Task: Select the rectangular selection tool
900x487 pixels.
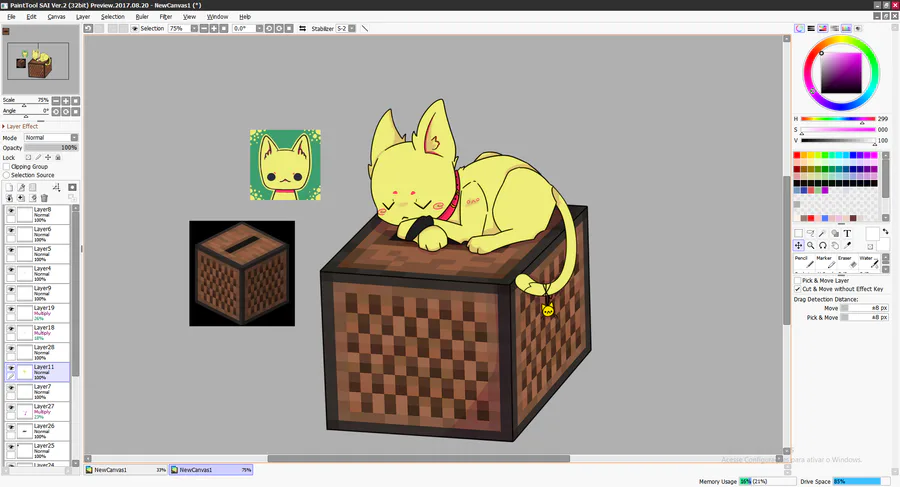Action: [x=798, y=233]
